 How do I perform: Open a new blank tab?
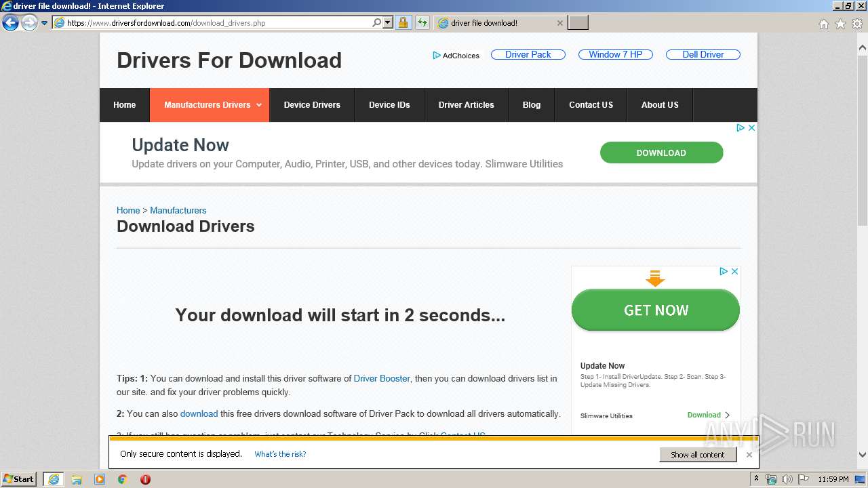coord(578,23)
